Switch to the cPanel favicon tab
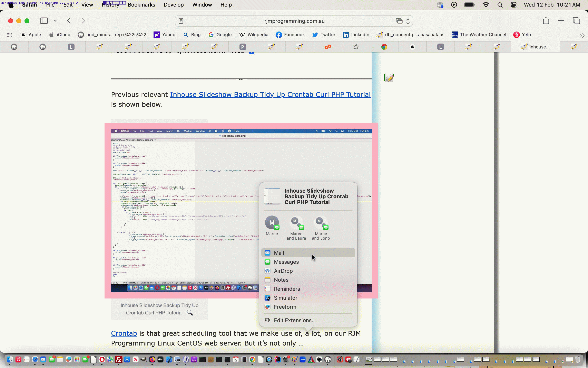This screenshot has width=588, height=368. pyautogui.click(x=328, y=47)
